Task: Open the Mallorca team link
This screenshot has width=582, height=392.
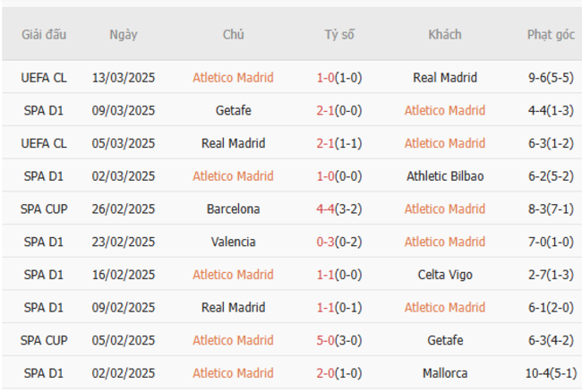Action: click(445, 373)
